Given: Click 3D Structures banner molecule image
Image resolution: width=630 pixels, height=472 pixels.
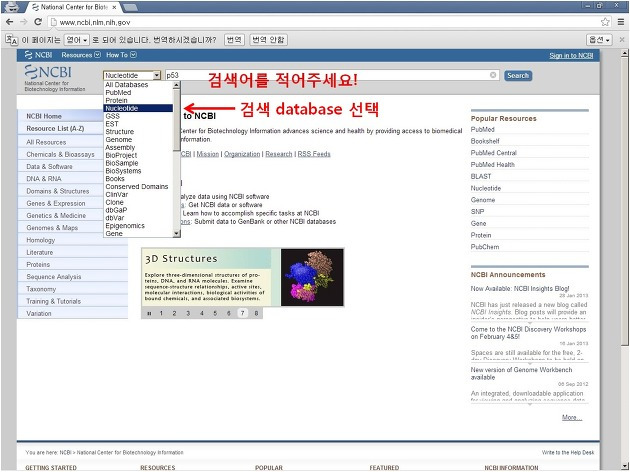Looking at the screenshot, I should tap(312, 277).
